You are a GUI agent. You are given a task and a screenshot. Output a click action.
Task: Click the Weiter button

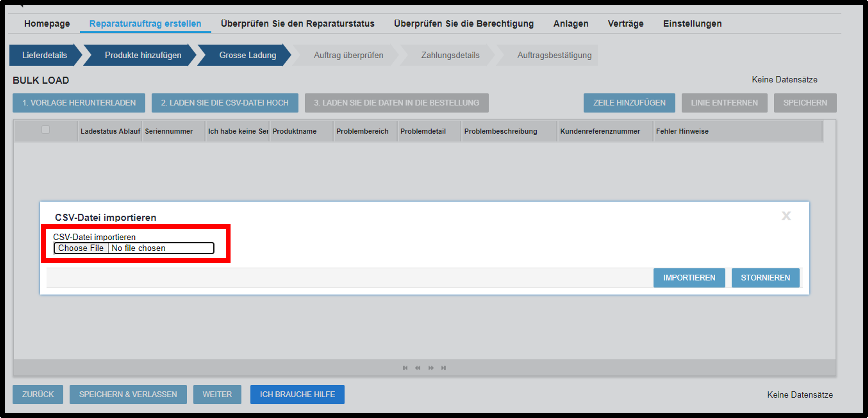click(x=217, y=394)
